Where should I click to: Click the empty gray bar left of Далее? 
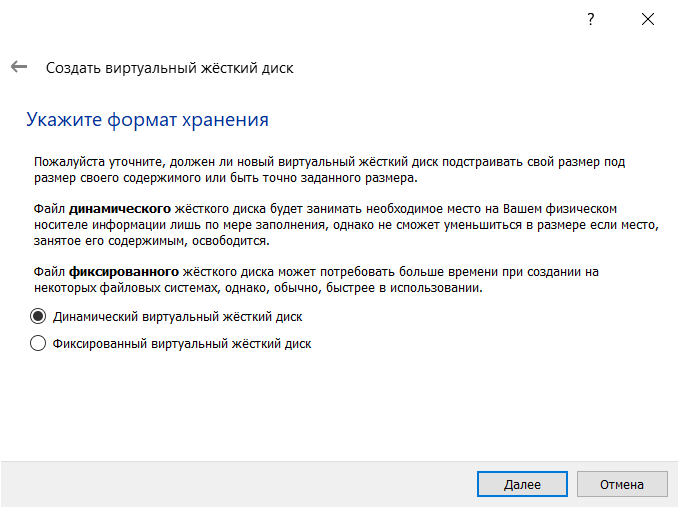pos(238,484)
